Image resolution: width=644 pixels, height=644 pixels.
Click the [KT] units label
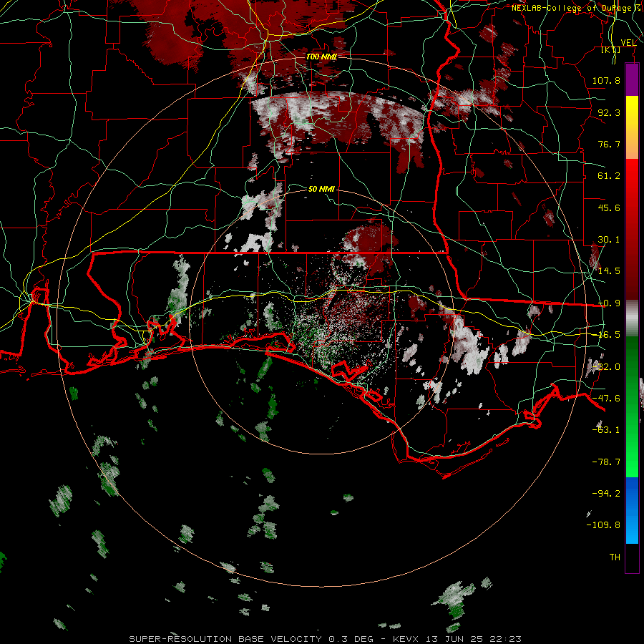tap(611, 49)
